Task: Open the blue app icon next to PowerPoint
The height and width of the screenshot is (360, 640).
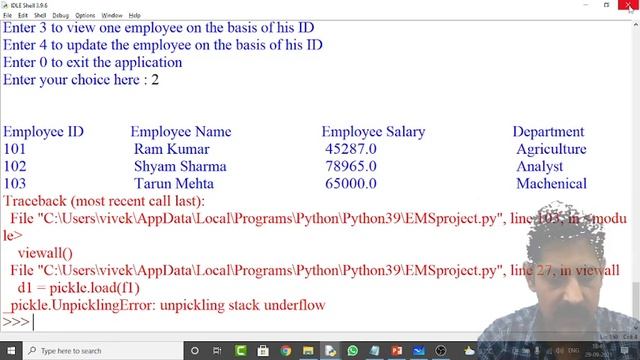Action: click(419, 351)
